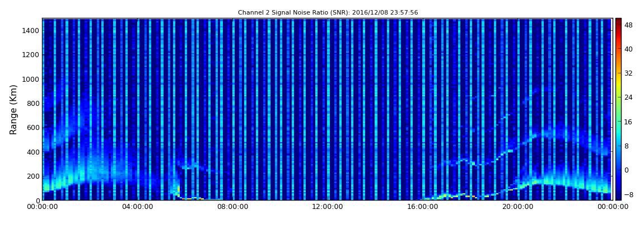Click the "Range (Km)" y-axis label
644x228 pixels.
(13, 110)
